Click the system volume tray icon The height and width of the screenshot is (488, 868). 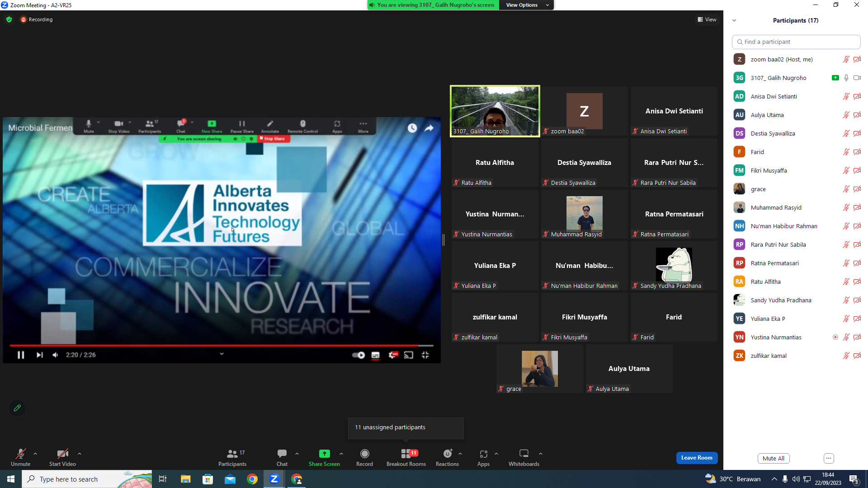click(x=796, y=479)
